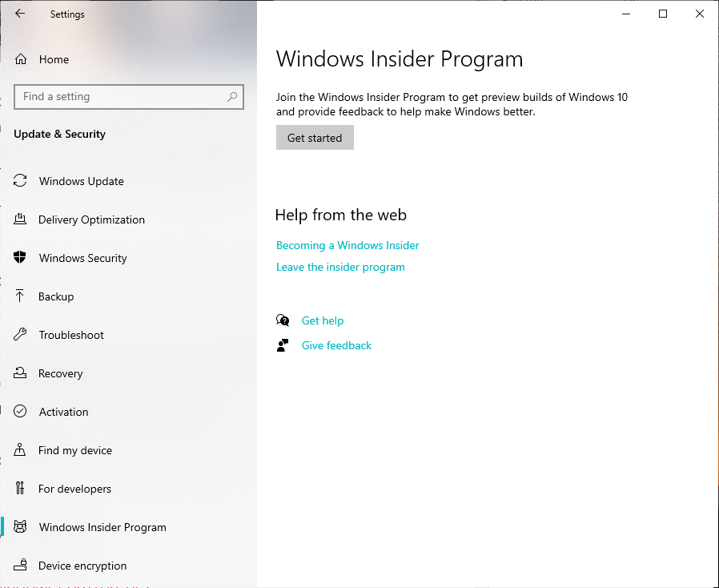Click the Backup arrow icon

coord(21,296)
